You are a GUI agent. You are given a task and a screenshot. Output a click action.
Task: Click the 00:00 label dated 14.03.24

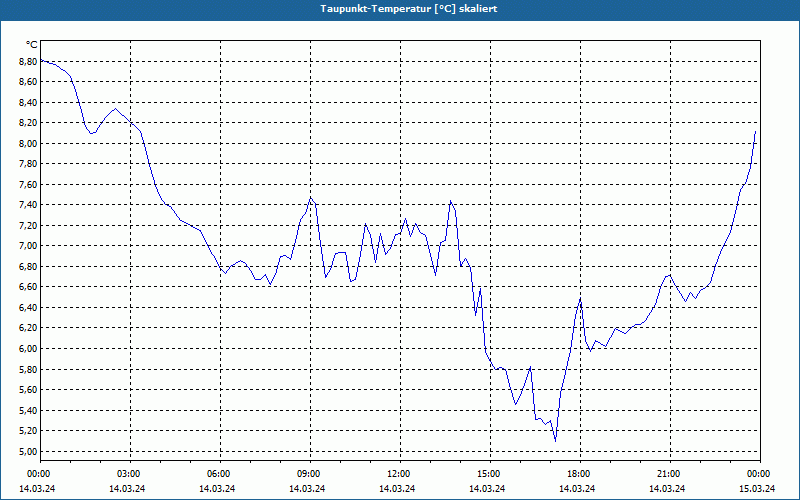pyautogui.click(x=38, y=474)
